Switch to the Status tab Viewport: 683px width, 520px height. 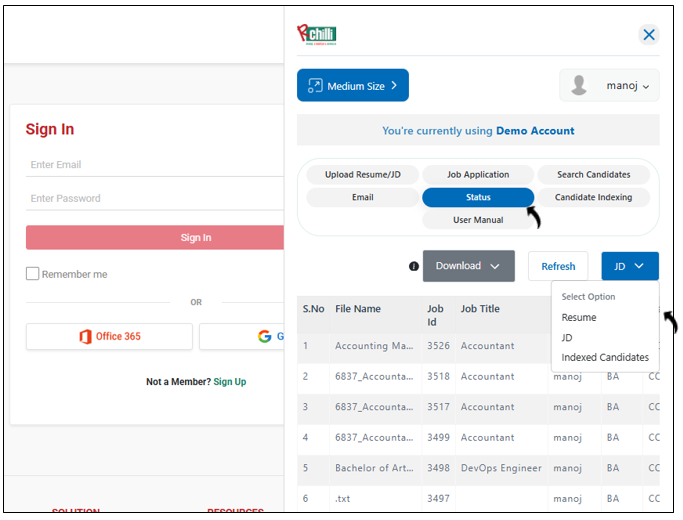point(478,198)
